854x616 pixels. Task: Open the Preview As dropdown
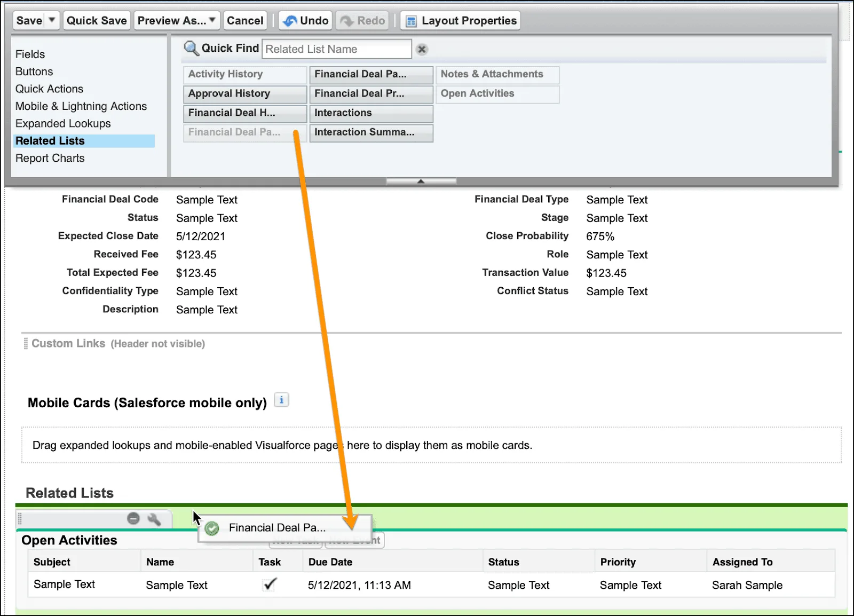pos(212,20)
